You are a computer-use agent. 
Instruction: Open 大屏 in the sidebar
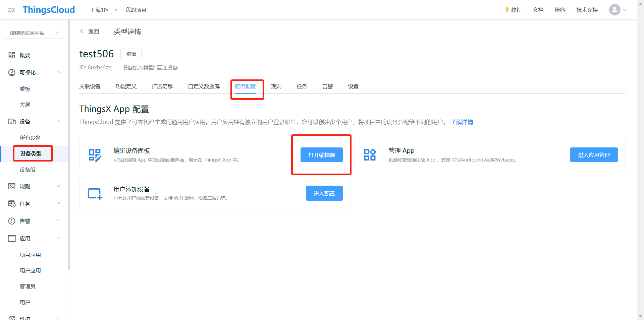(x=25, y=105)
